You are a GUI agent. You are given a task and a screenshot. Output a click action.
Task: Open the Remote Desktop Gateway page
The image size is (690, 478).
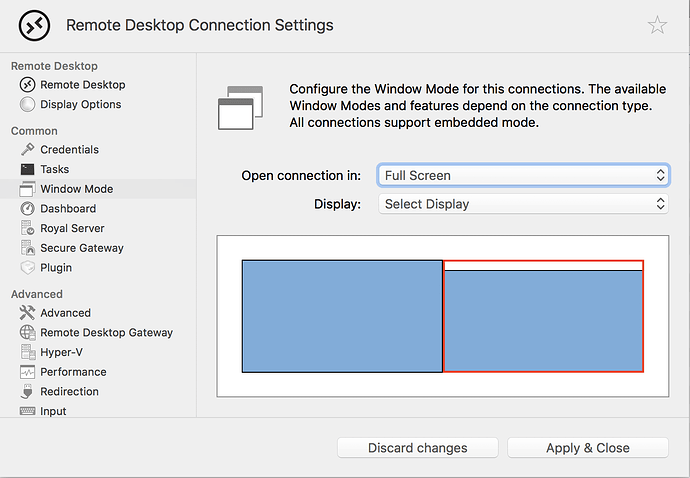(106, 332)
